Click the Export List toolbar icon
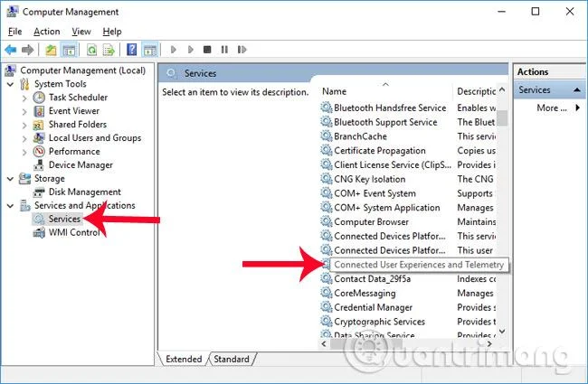The image size is (588, 384). 109,50
